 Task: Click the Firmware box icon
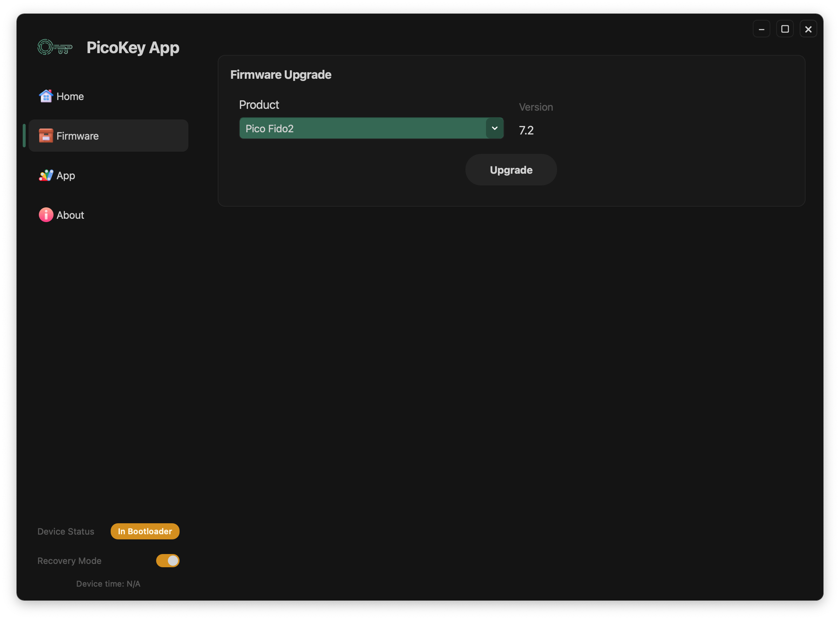pos(46,136)
